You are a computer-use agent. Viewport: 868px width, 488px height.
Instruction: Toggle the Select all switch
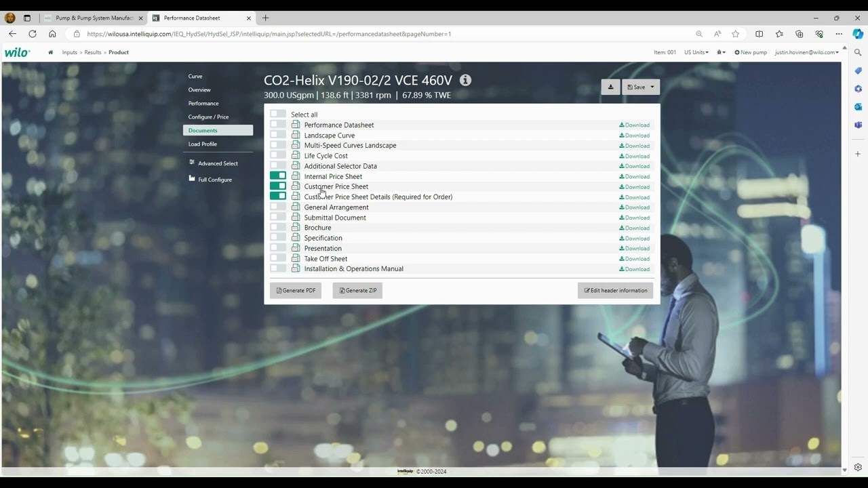click(278, 114)
